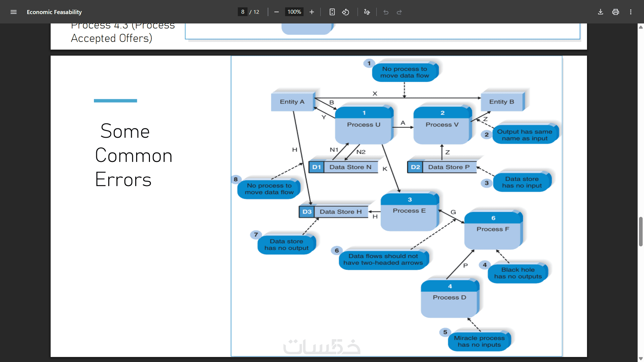Screen dimensions: 644x362
Task: Click the scrollbar up arrow
Action: click(x=641, y=27)
